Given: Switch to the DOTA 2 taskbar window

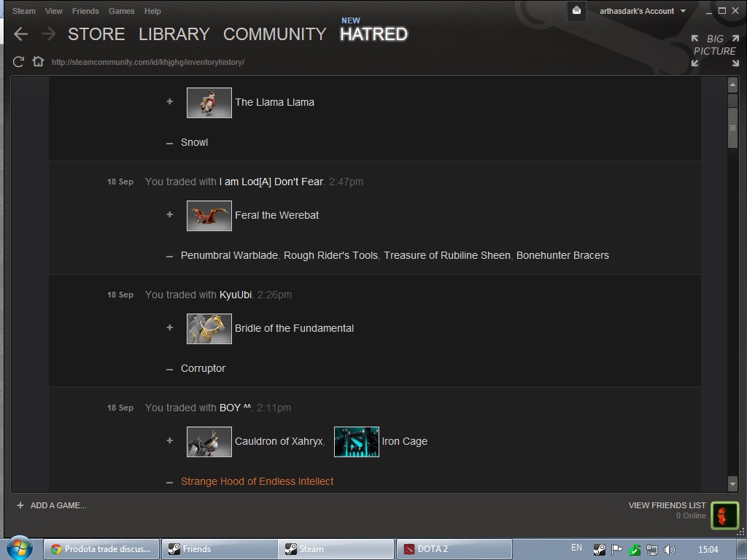Looking at the screenshot, I should [454, 549].
